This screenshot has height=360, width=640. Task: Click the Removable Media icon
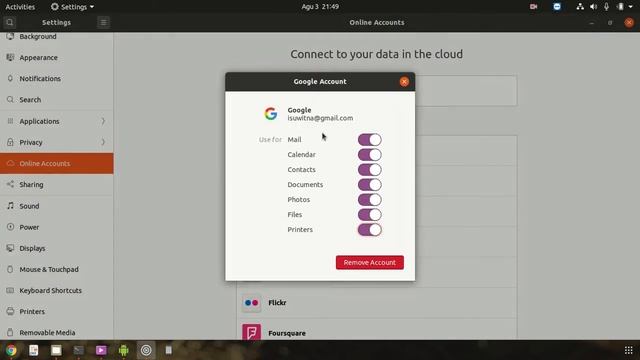tap(10, 333)
